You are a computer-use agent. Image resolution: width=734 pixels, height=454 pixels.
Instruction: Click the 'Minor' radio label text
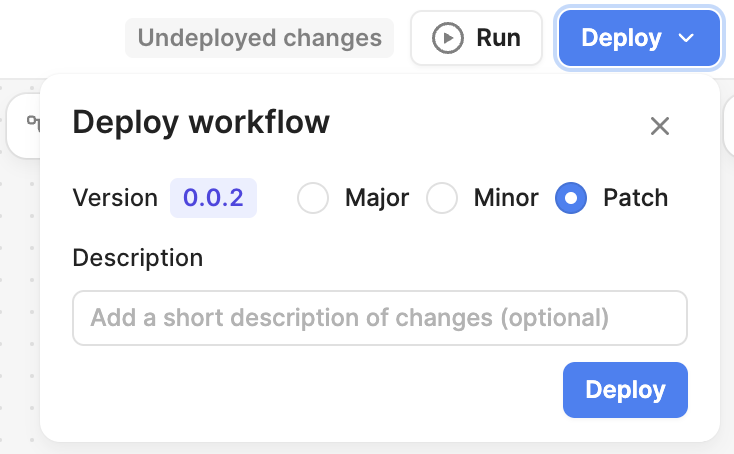506,198
